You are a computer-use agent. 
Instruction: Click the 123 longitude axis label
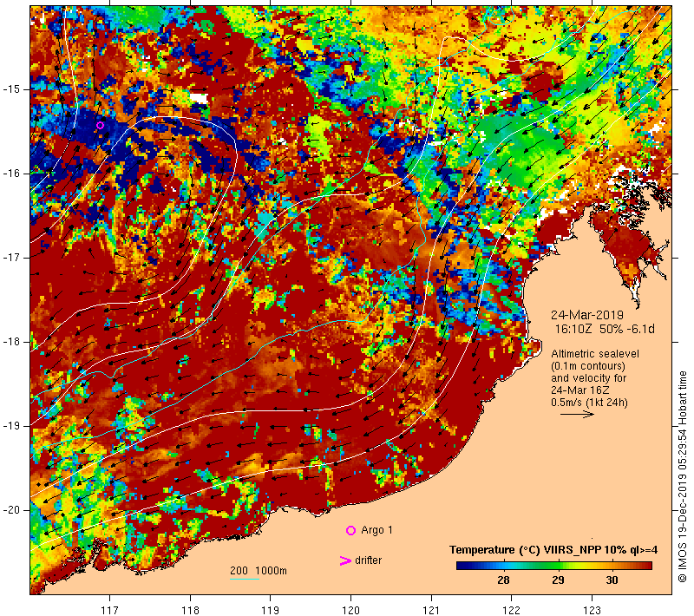click(x=592, y=610)
